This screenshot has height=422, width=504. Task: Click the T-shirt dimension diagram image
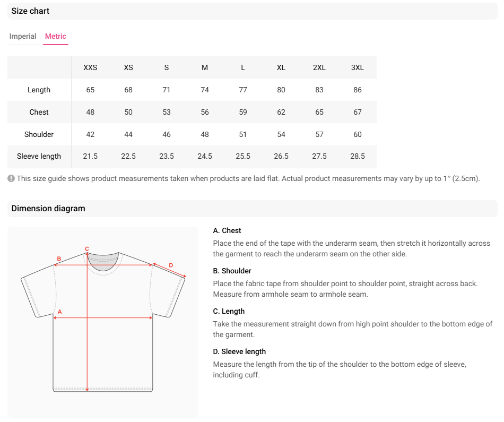[x=103, y=322]
